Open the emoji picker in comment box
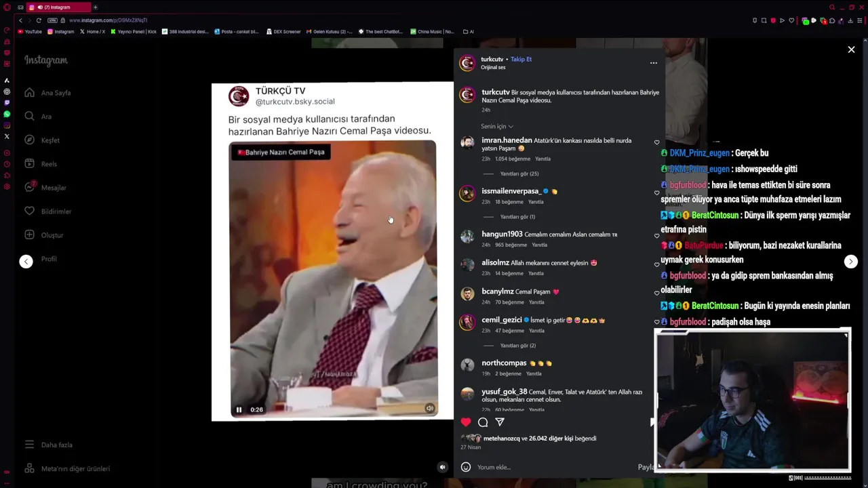Image resolution: width=868 pixels, height=488 pixels. coord(466,467)
